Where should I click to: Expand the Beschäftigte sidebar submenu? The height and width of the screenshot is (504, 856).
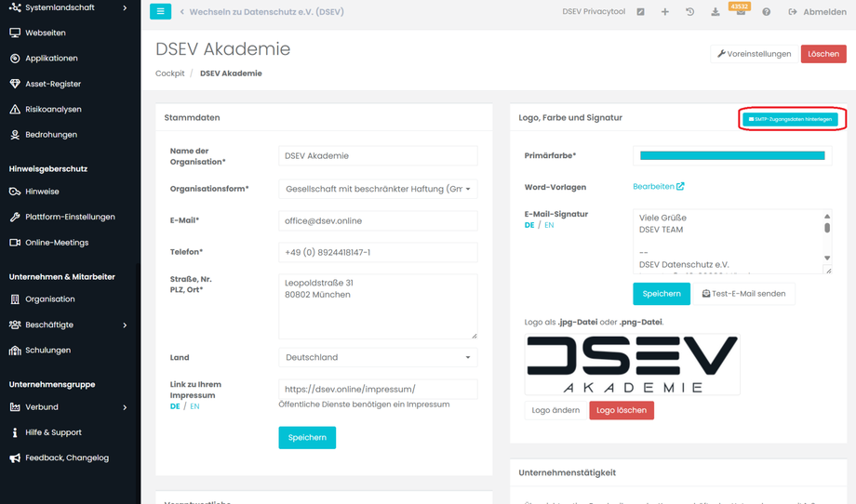[x=125, y=325]
